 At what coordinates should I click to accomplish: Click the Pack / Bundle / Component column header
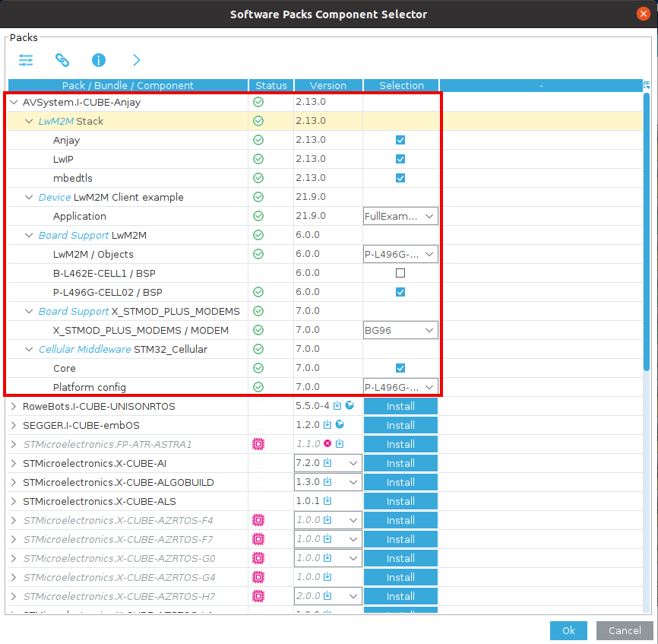128,85
